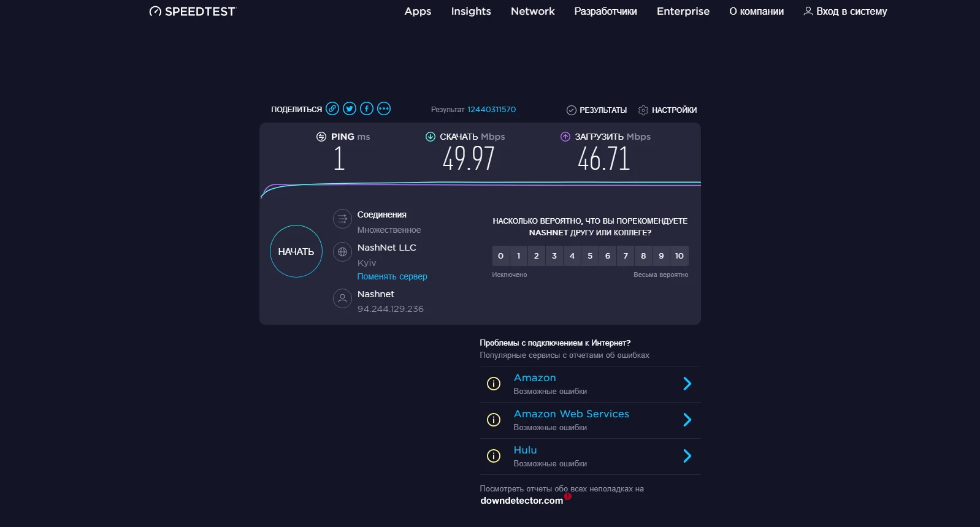Start the test with НАЧАТЬ button

pyautogui.click(x=296, y=251)
